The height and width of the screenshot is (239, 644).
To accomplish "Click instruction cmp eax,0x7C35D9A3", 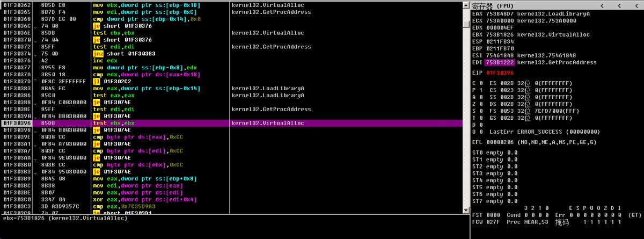I will click(124, 207).
